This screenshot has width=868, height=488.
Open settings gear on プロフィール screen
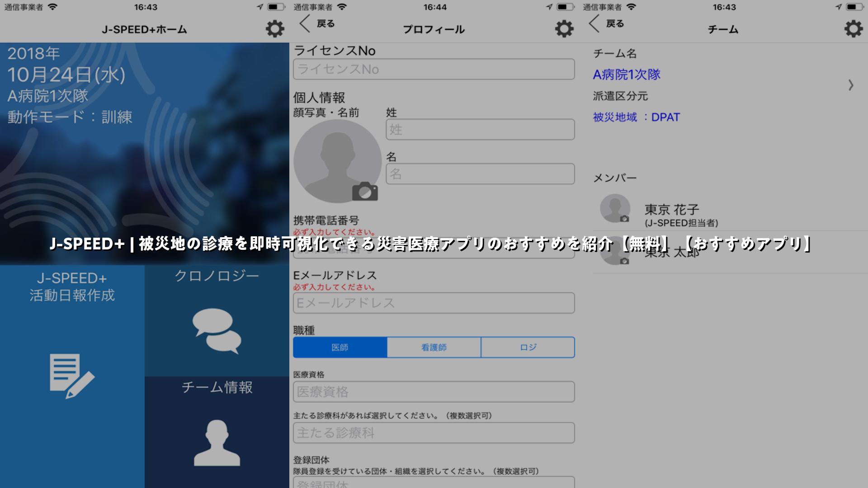[564, 29]
